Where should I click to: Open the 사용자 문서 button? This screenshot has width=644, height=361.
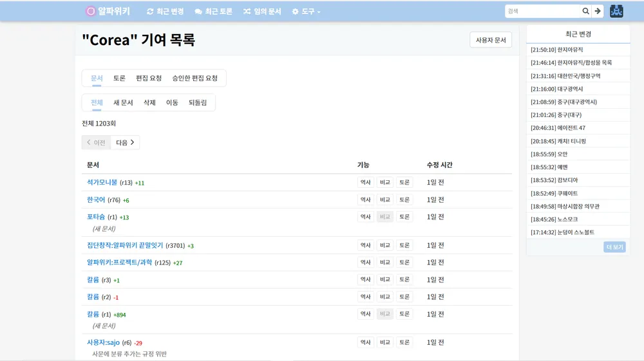coord(491,40)
